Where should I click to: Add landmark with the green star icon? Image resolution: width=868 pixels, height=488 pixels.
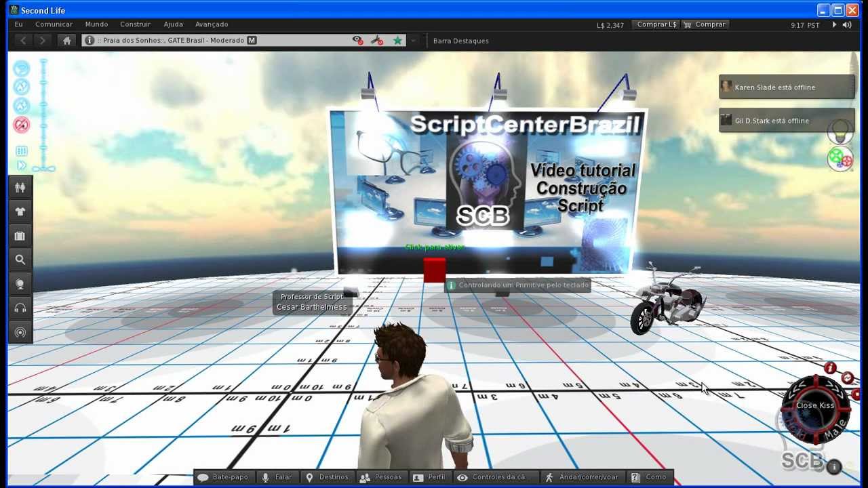pyautogui.click(x=397, y=41)
